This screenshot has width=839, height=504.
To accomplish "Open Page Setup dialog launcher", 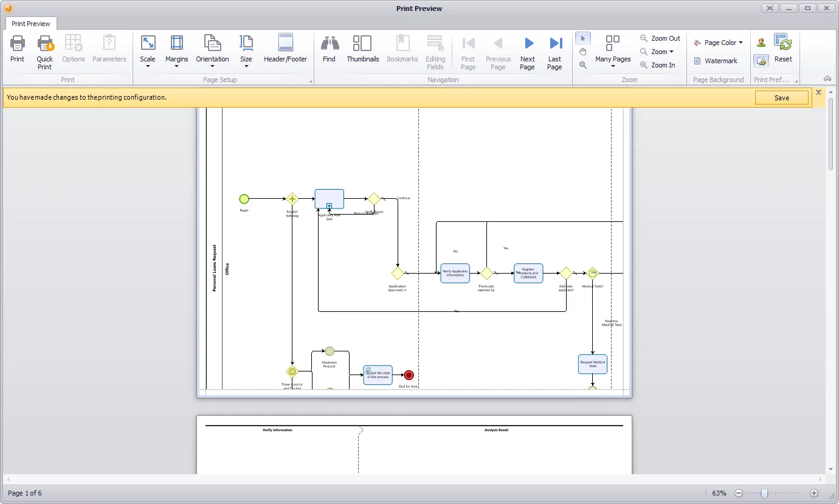I will coord(311,81).
